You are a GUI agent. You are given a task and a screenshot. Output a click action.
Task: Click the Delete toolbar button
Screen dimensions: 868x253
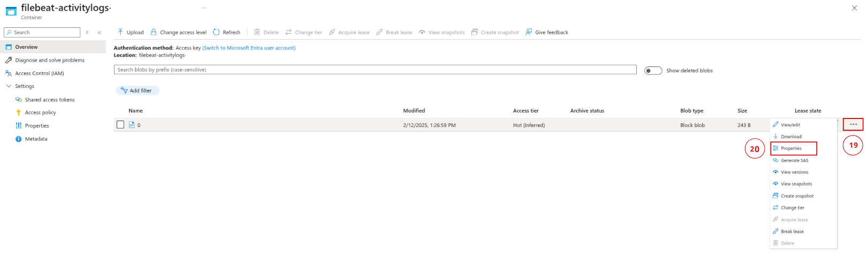267,32
